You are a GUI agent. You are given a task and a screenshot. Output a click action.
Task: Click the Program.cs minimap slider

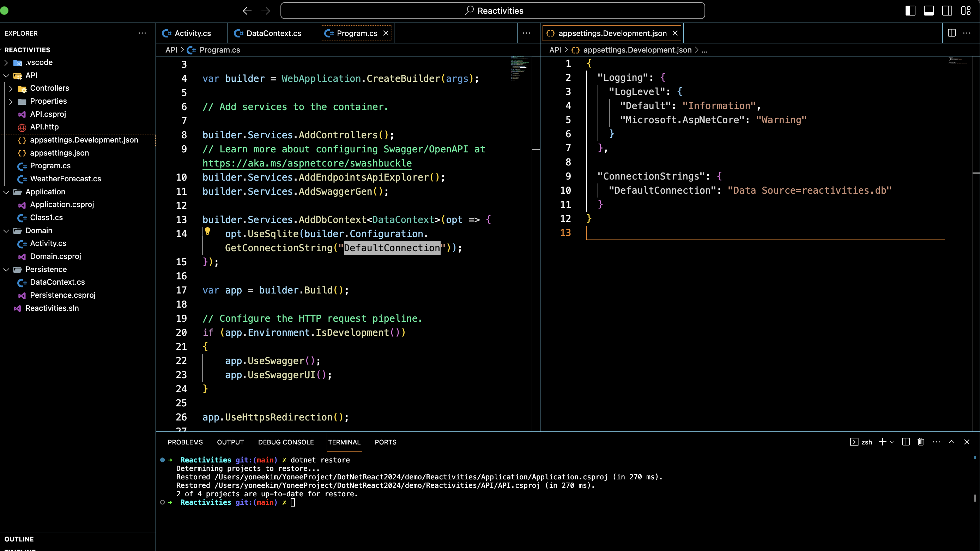click(x=520, y=68)
